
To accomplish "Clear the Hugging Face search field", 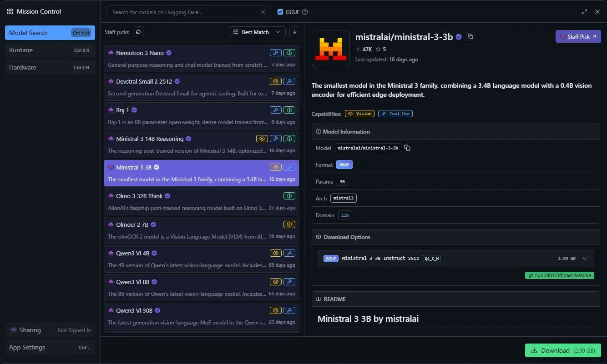I will click(263, 12).
